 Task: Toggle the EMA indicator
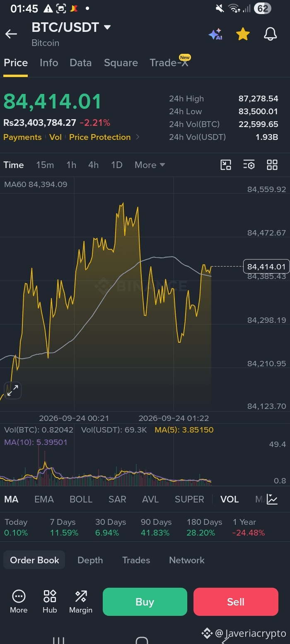click(x=44, y=499)
